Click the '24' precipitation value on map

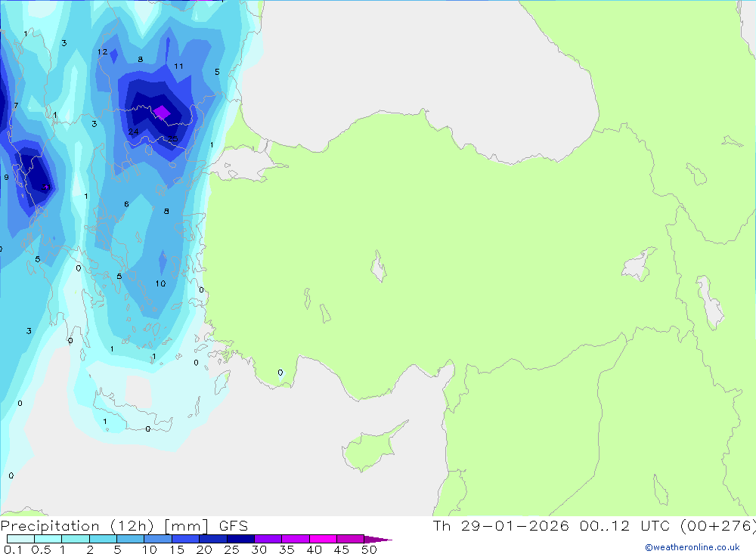(134, 132)
